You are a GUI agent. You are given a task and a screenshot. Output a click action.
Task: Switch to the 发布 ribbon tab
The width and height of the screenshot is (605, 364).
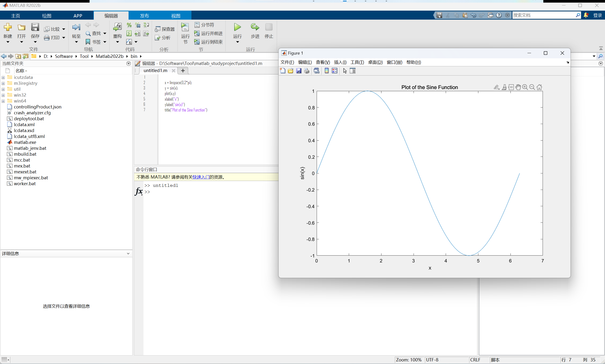click(144, 15)
